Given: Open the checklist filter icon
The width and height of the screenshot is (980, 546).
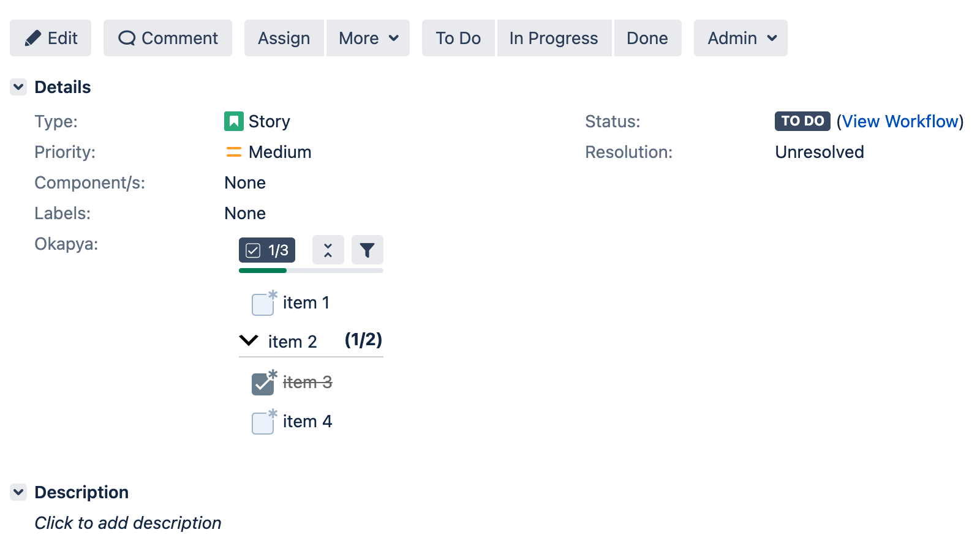Looking at the screenshot, I should coord(367,250).
